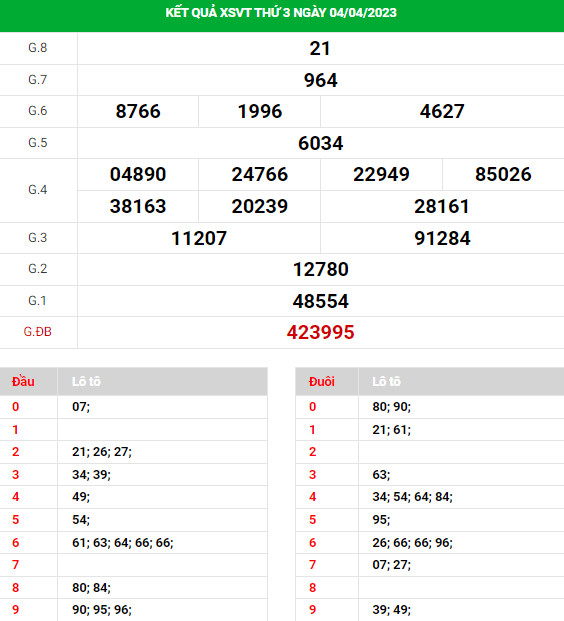Click G.6 number 4627
This screenshot has width=564, height=621.
442,111
